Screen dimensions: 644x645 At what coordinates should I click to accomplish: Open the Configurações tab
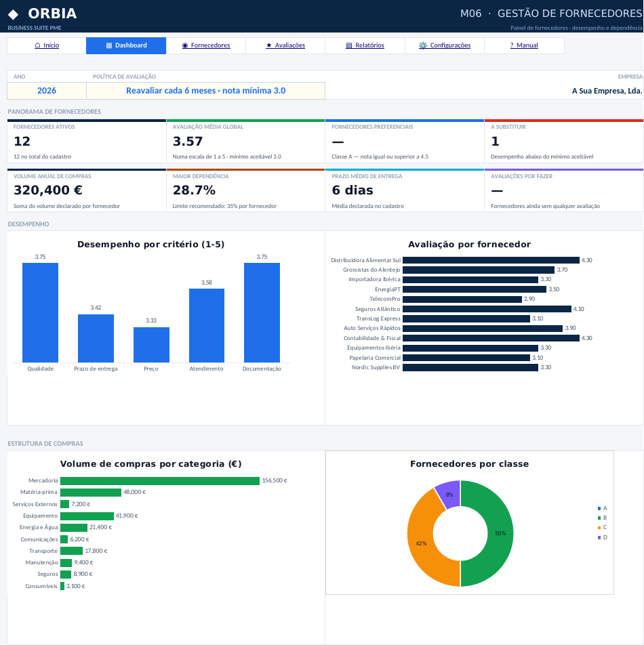click(445, 45)
